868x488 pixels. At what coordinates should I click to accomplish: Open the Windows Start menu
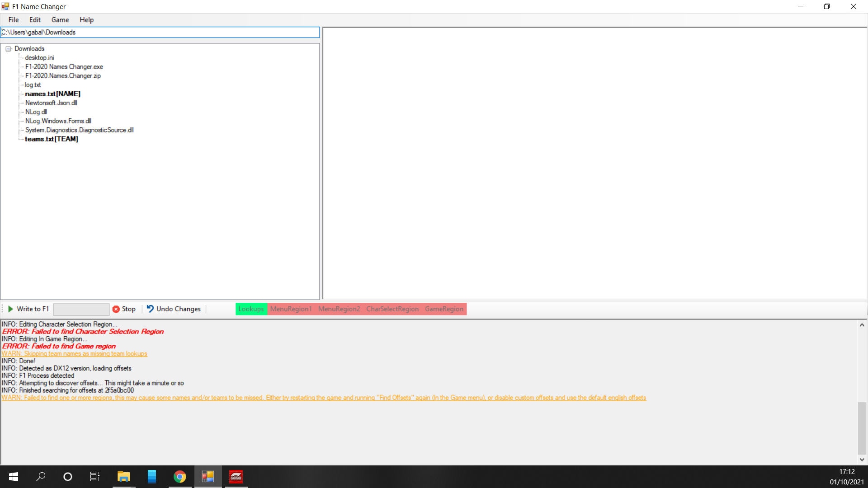pyautogui.click(x=13, y=477)
